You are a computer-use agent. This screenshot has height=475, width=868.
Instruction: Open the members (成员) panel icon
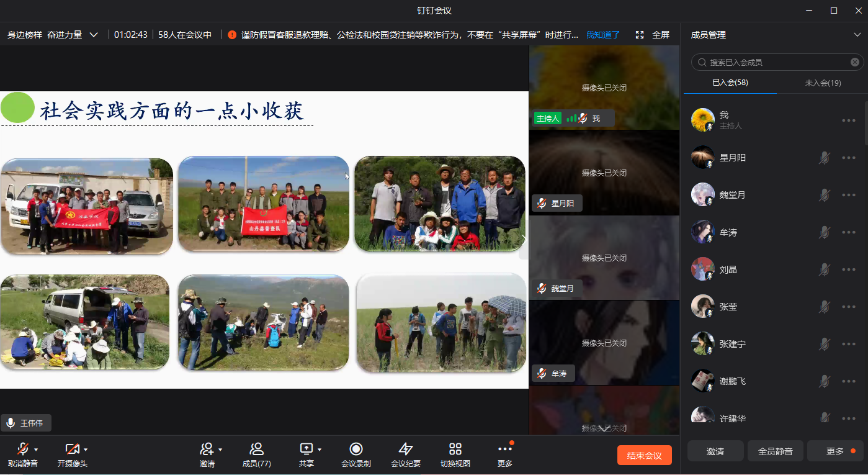256,450
